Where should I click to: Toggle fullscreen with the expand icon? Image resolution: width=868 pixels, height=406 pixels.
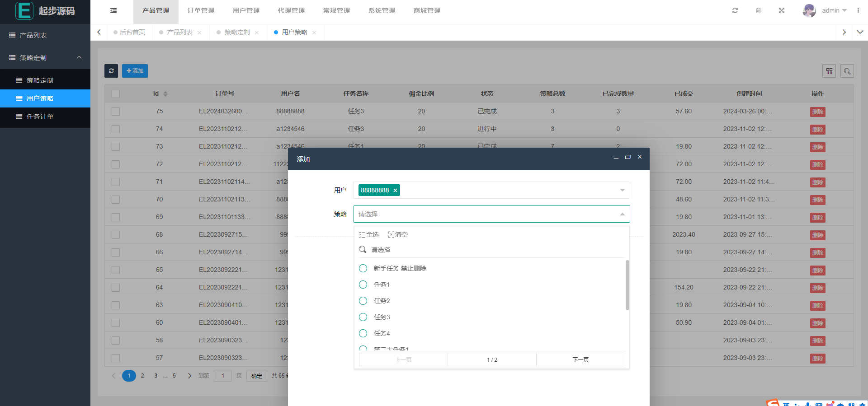[782, 10]
